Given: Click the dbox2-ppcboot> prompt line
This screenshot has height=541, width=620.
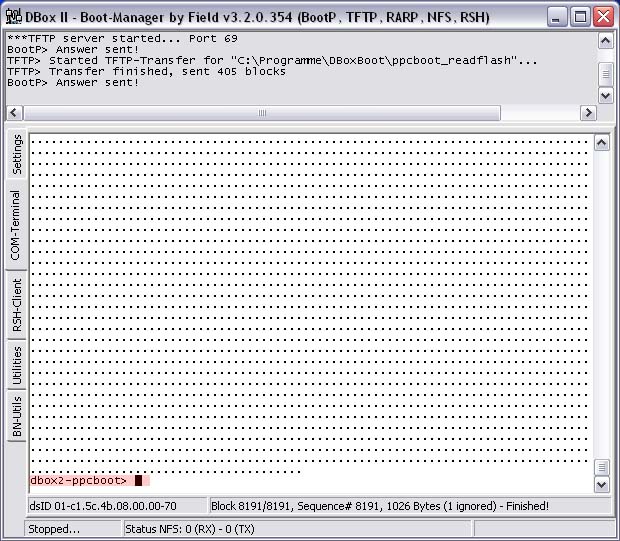Looking at the screenshot, I should [90, 480].
